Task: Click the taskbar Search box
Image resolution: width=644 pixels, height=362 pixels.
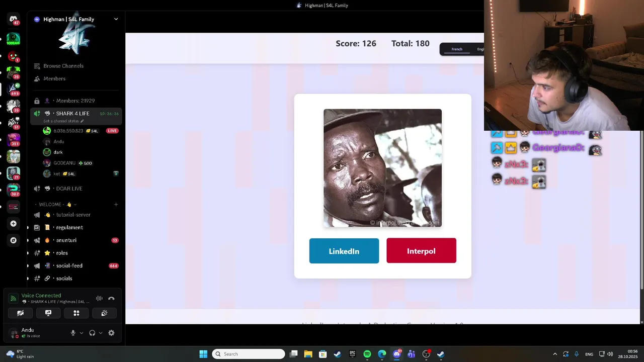Action: coord(249,354)
